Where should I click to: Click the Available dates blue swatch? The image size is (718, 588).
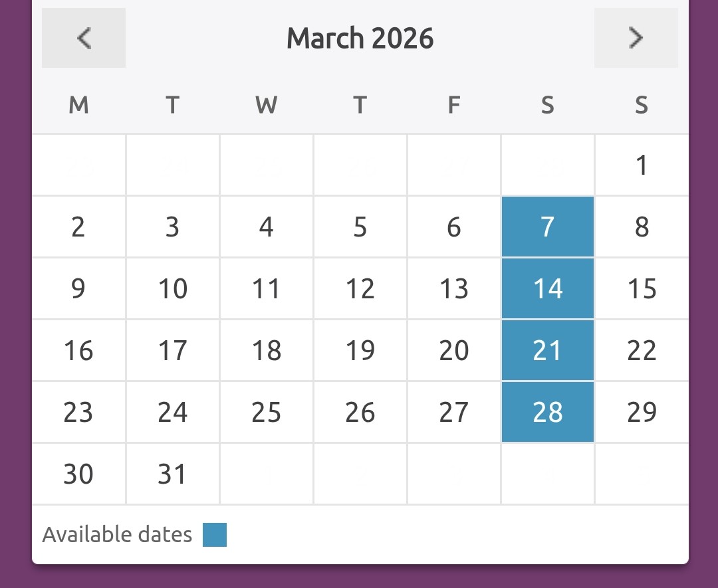click(x=215, y=535)
